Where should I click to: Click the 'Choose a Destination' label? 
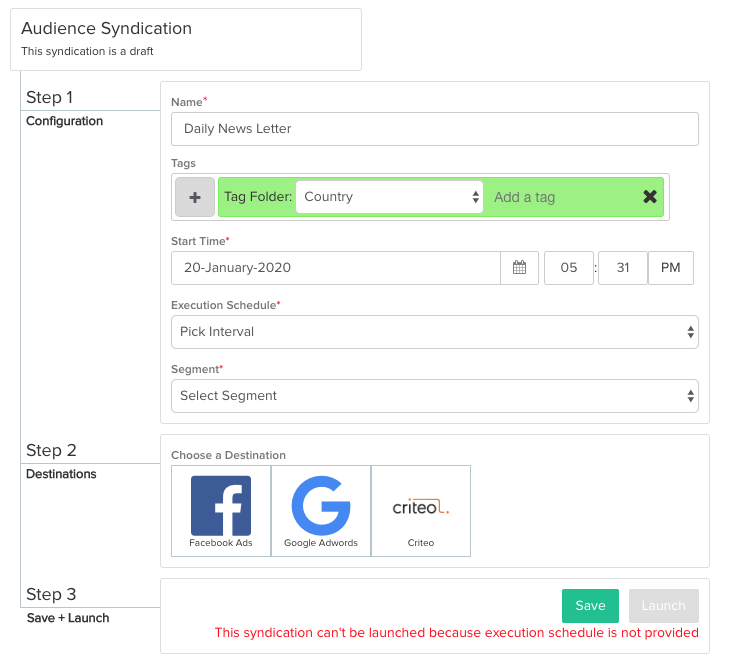click(x=228, y=455)
